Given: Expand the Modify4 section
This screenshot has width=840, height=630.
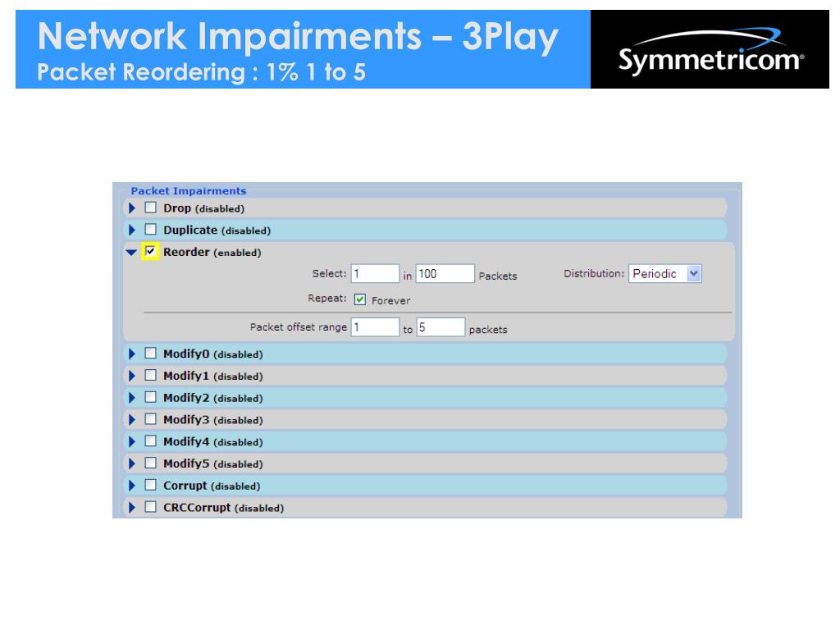Looking at the screenshot, I should 132,441.
